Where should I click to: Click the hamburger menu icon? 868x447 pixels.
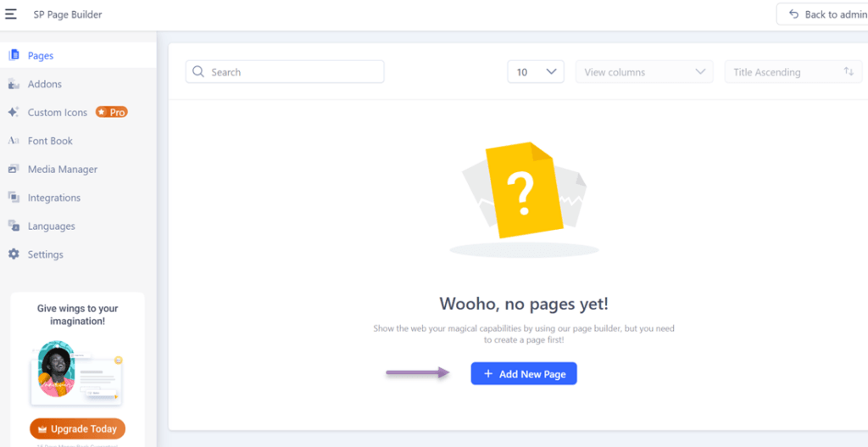point(10,14)
